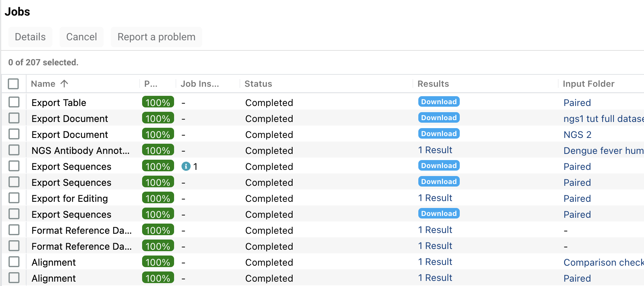Tick the Export for Editing row checkbox
This screenshot has width=644, height=286.
point(14,198)
